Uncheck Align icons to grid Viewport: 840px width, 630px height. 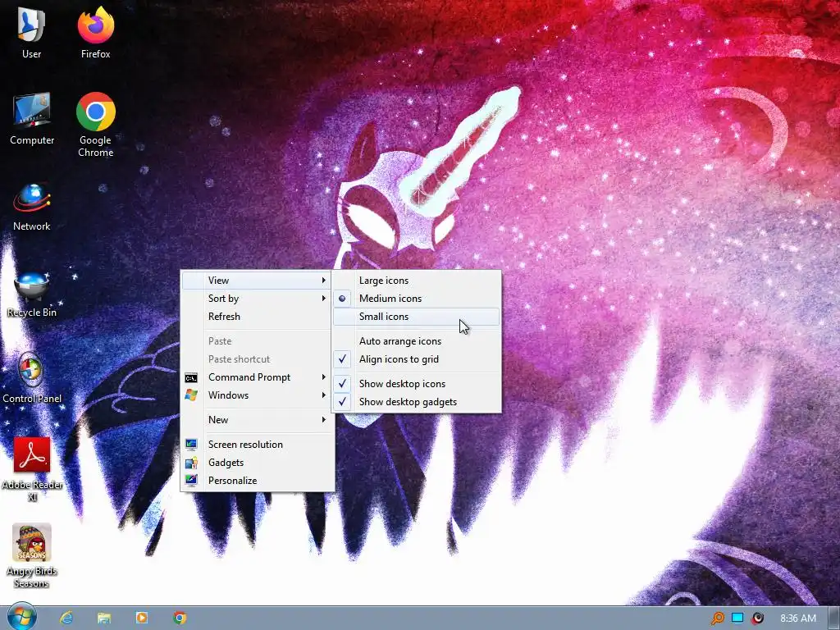[x=416, y=359]
